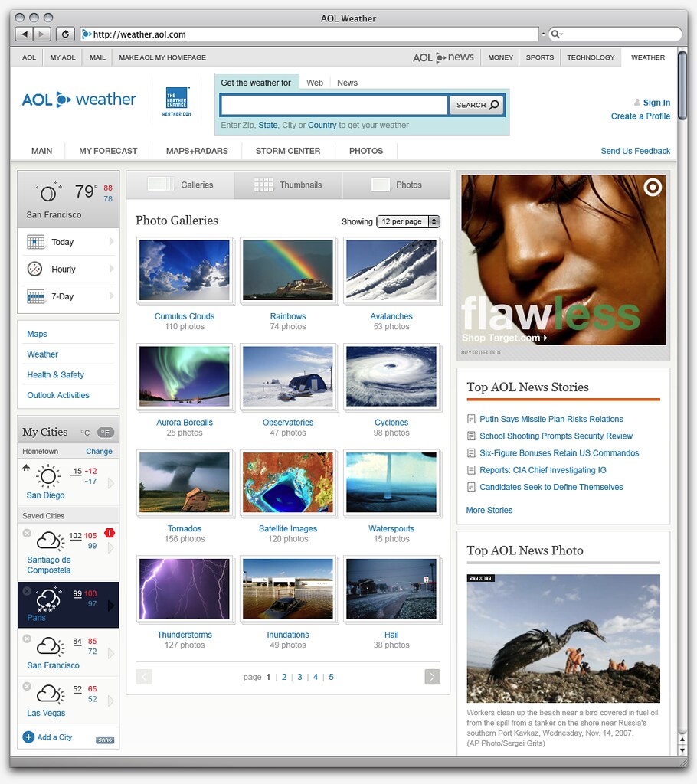Image resolution: width=697 pixels, height=784 pixels.
Task: Switch to the Web search tab
Action: point(315,83)
